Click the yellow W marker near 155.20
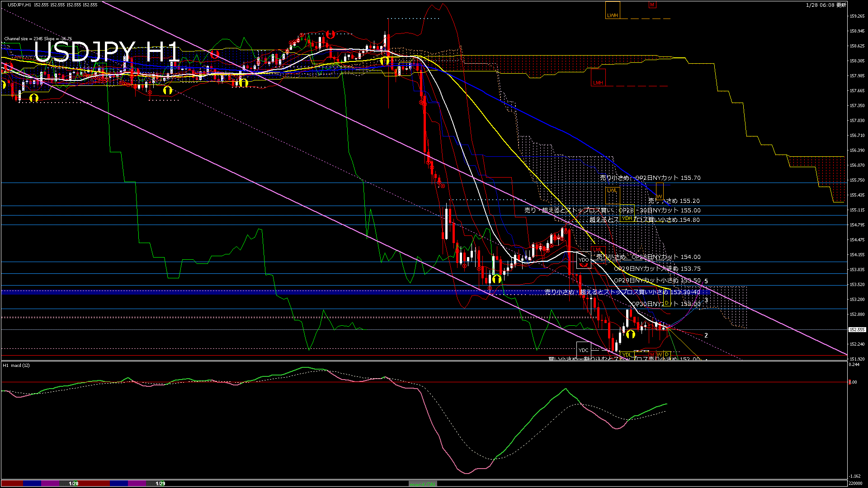Viewport: 868px width, 488px height. 660,196
